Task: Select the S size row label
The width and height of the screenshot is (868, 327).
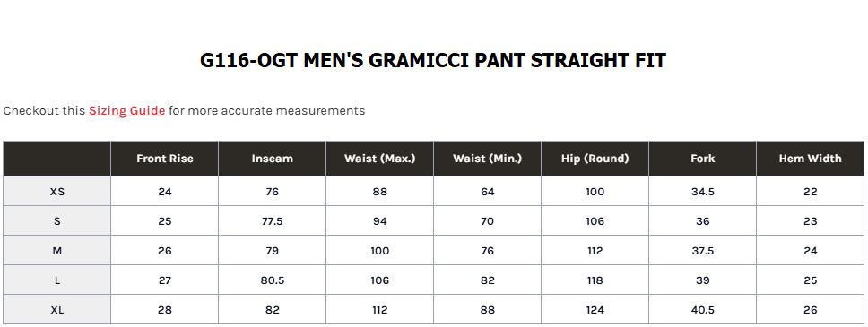Action: coord(57,220)
